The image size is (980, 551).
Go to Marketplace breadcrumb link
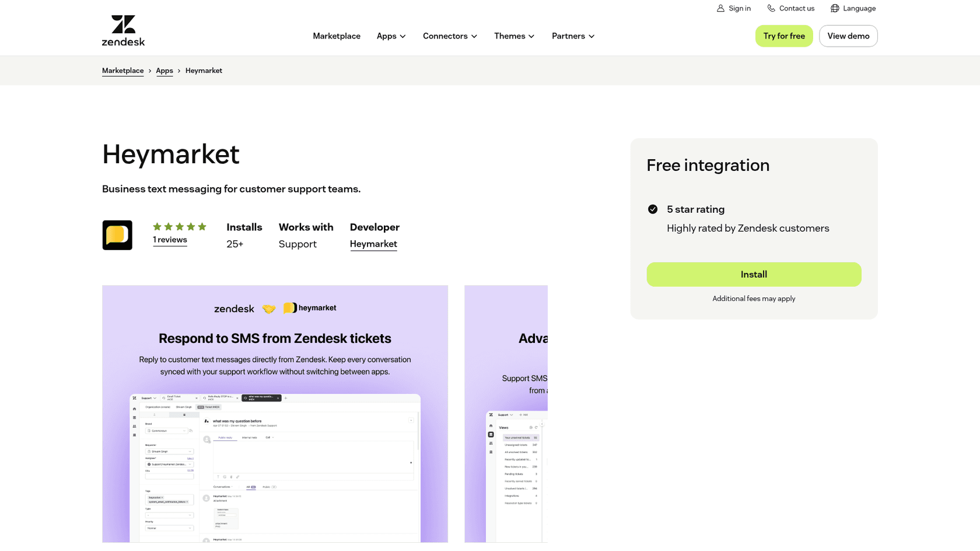coord(123,71)
